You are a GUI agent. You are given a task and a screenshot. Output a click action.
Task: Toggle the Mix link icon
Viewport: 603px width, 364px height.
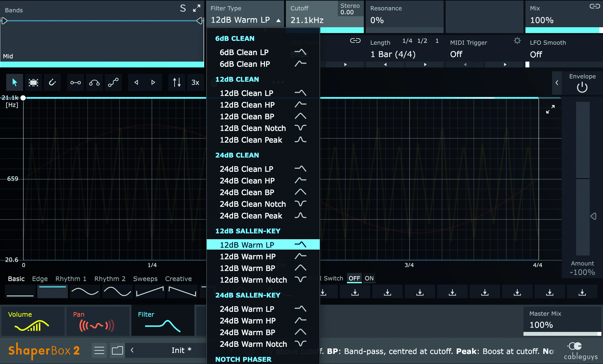point(595,6)
